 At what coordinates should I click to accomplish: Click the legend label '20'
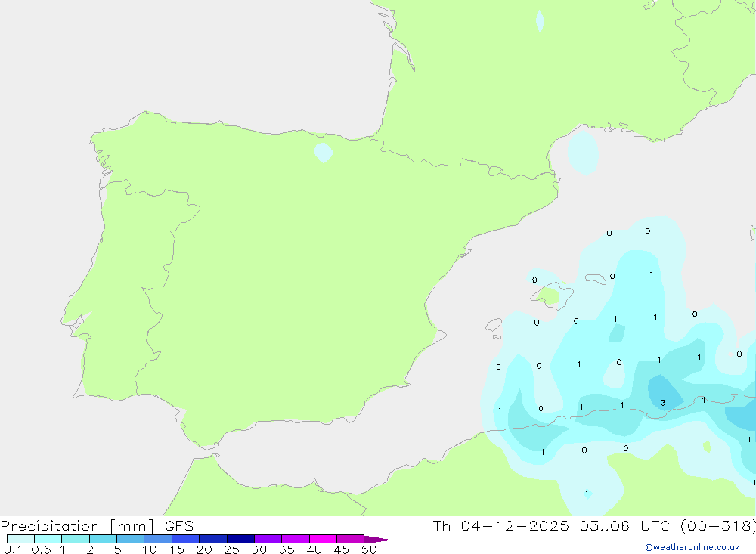pos(204,549)
